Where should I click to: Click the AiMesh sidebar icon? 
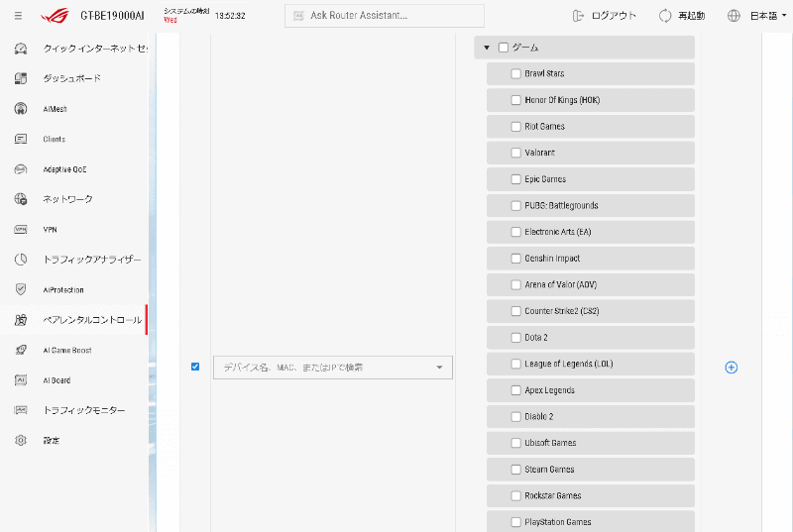tap(21, 109)
